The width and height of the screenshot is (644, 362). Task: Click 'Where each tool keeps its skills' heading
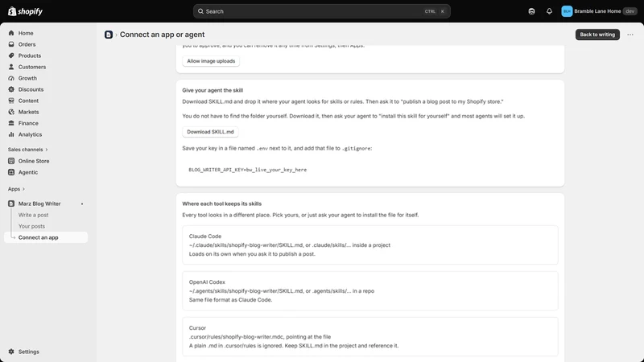coord(222,204)
